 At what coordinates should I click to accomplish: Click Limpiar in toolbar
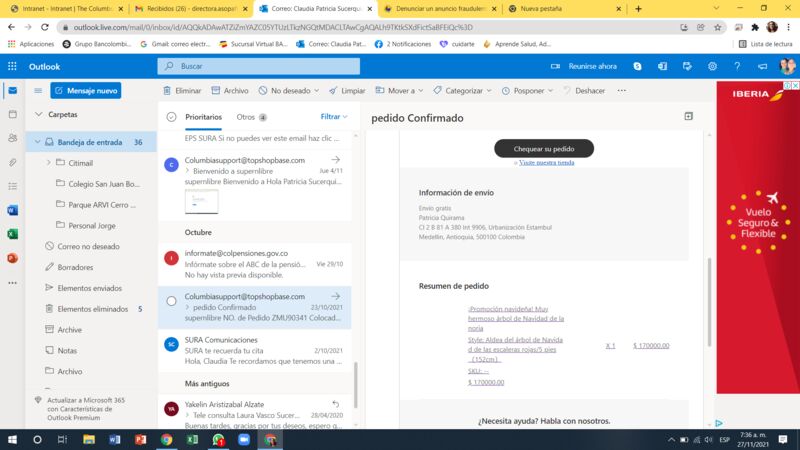347,91
